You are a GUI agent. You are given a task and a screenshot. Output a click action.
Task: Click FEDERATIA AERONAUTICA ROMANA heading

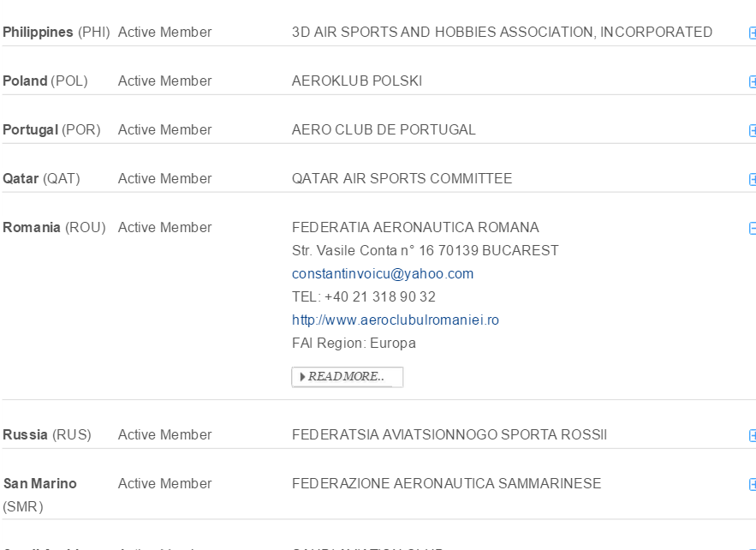click(x=415, y=228)
